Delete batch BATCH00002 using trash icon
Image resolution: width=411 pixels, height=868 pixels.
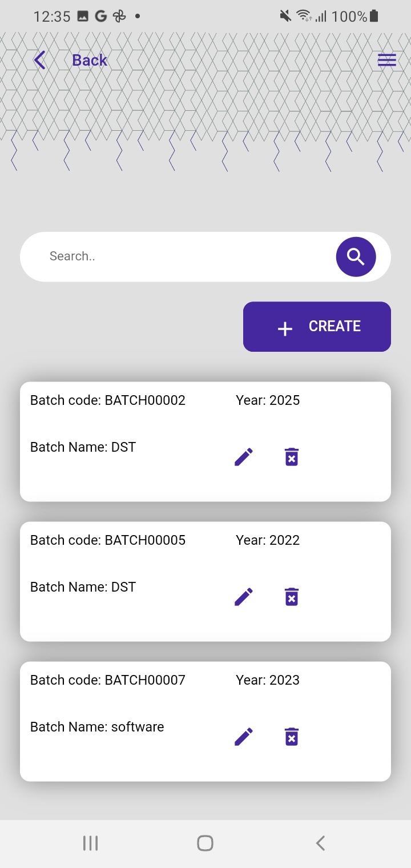[291, 457]
